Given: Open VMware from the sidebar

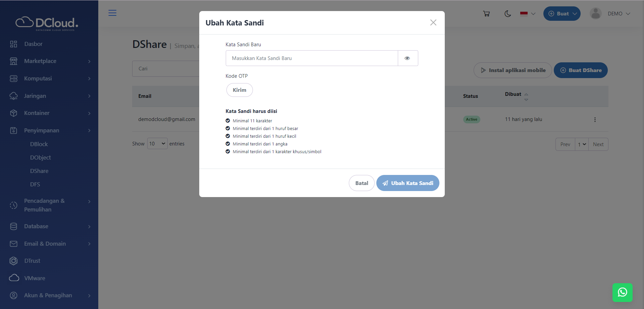Looking at the screenshot, I should point(35,278).
